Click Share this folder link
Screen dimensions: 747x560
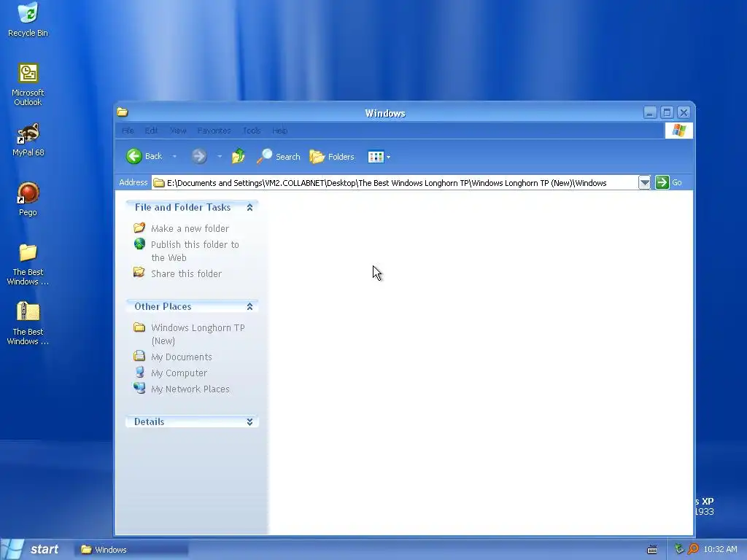pos(186,274)
